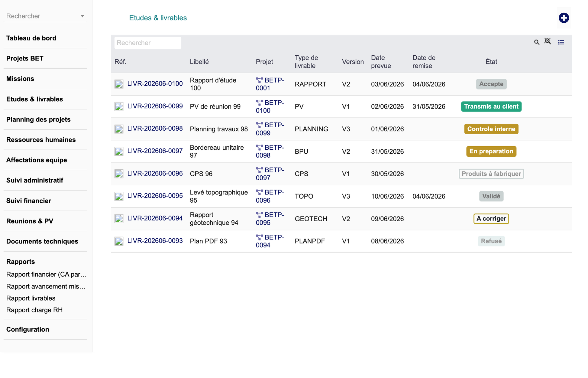Open project BETP-0099 link
The height and width of the screenshot is (378, 588).
pyautogui.click(x=270, y=129)
